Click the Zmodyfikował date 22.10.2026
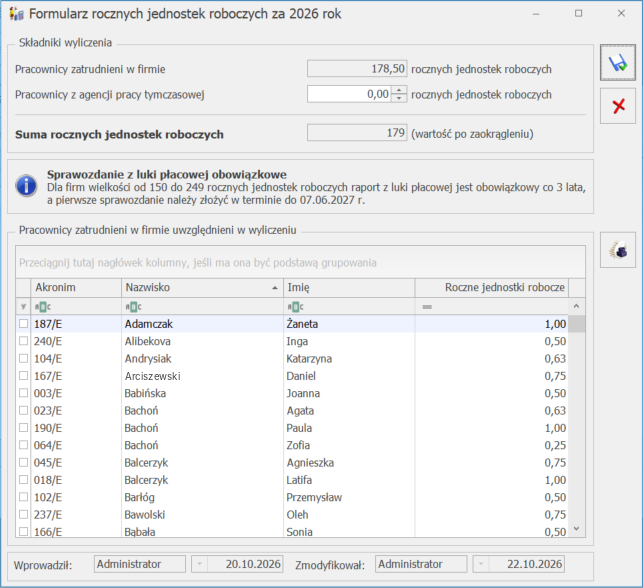The width and height of the screenshot is (643, 588). 527,564
